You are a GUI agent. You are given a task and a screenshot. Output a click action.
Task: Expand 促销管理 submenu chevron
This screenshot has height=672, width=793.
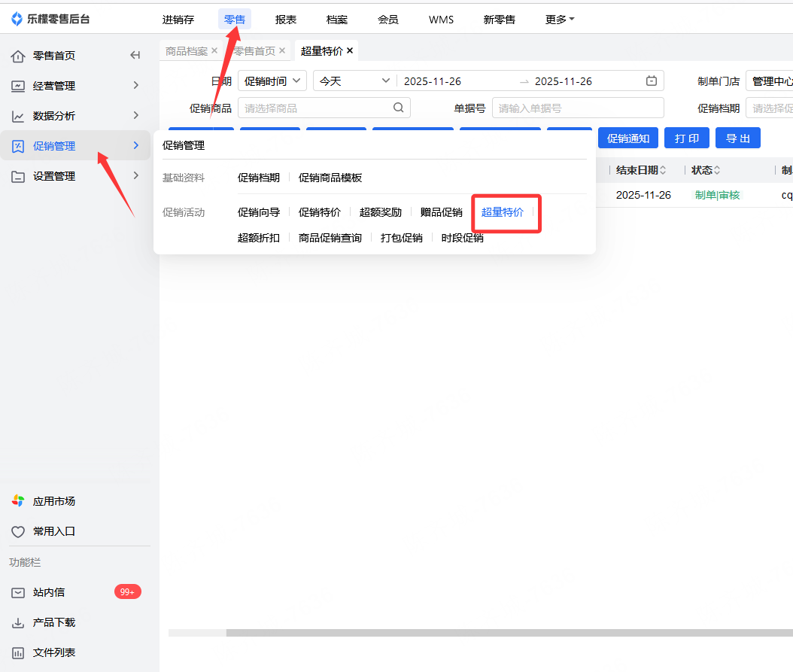[x=135, y=146]
